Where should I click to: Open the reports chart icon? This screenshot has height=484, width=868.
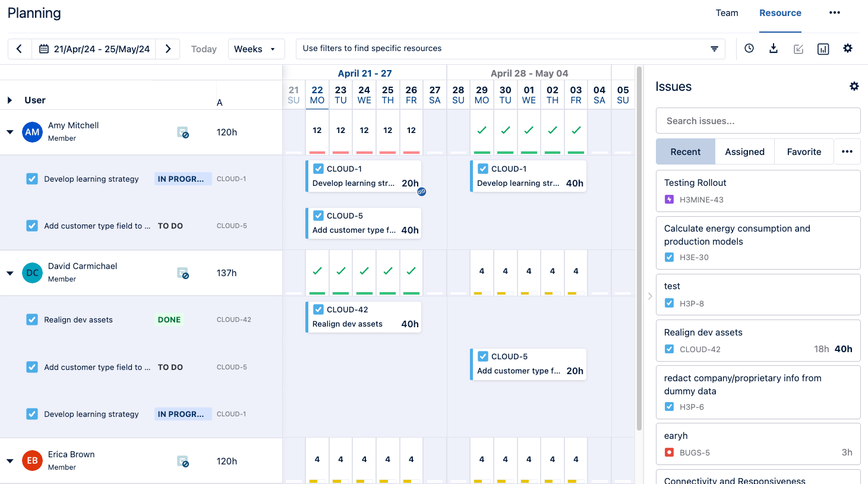(823, 48)
